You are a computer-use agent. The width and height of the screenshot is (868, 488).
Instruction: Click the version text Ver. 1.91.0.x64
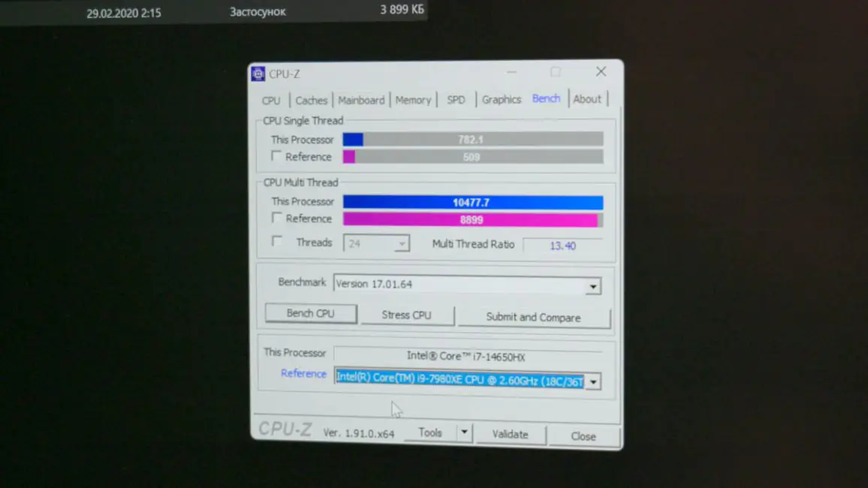(x=359, y=433)
